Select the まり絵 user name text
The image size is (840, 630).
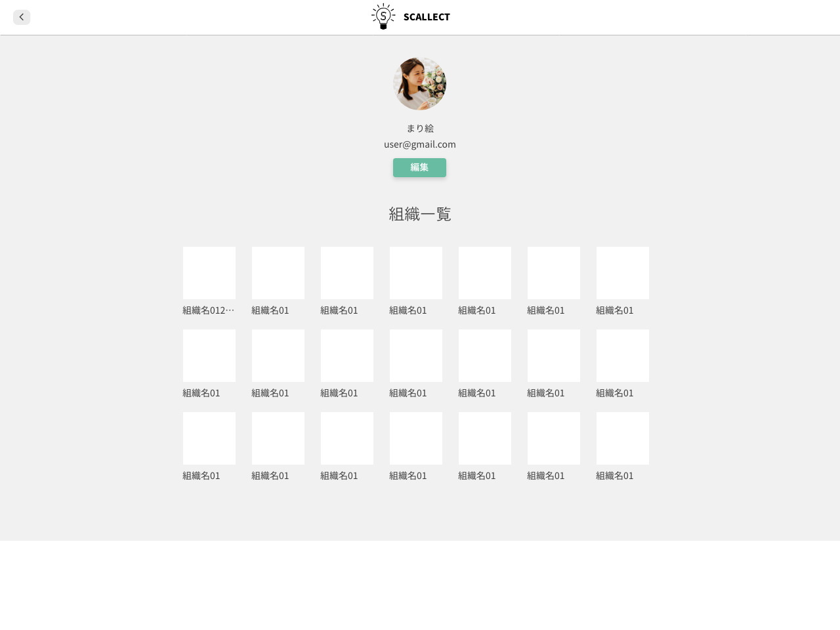420,128
